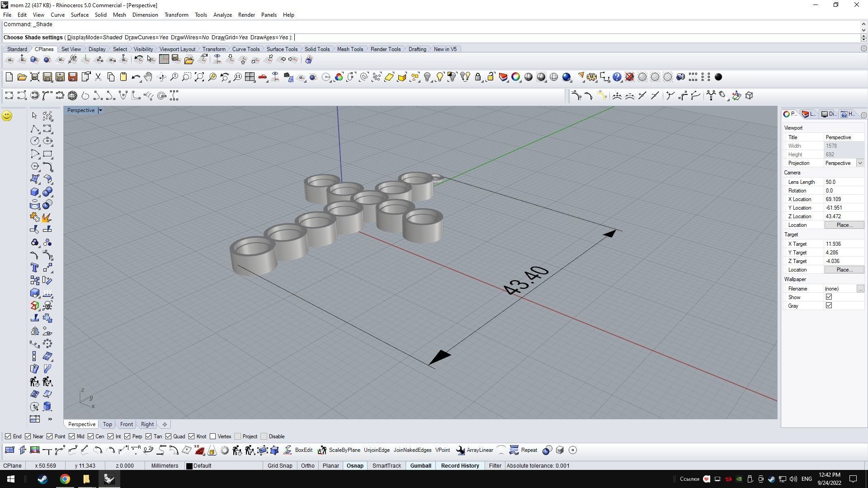Viewport: 868px width, 488px height.
Task: Toggle Grid Snap in status bar
Action: point(280,466)
